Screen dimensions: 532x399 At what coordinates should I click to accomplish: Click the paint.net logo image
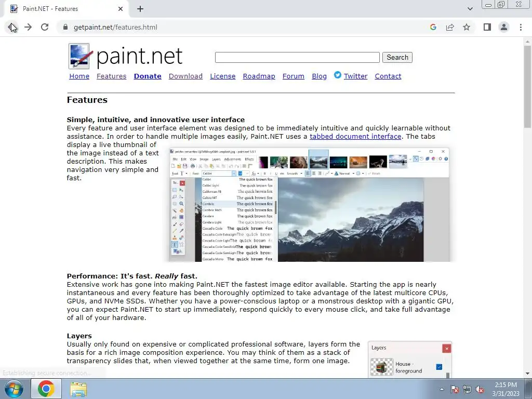pyautogui.click(x=126, y=56)
